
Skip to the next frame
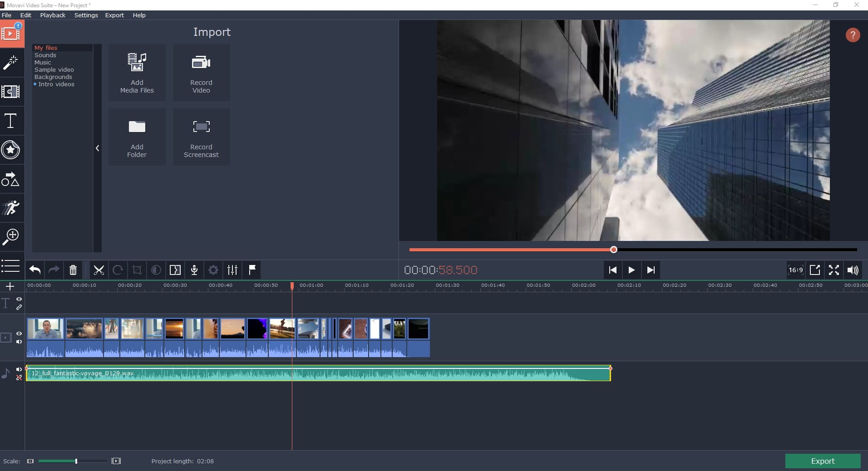[x=651, y=270]
